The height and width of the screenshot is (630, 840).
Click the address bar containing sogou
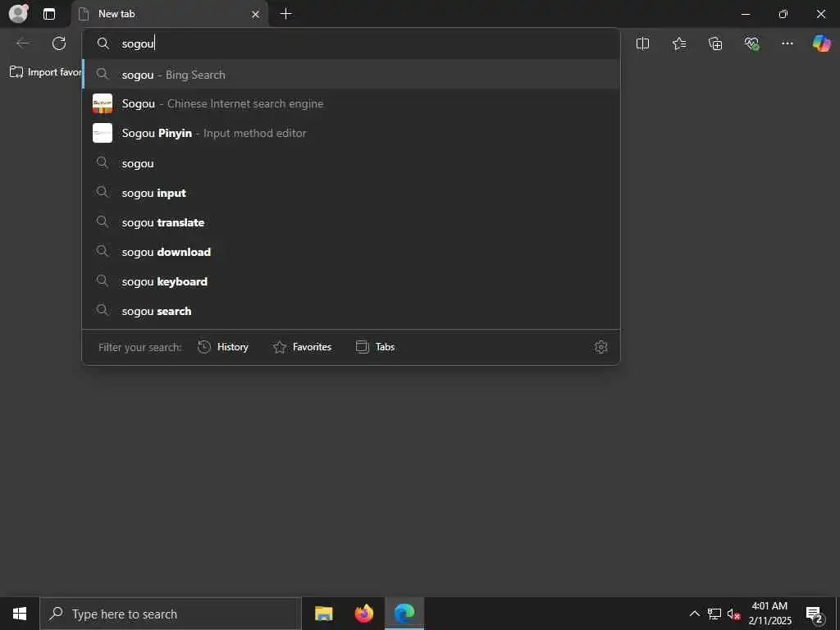(x=351, y=43)
